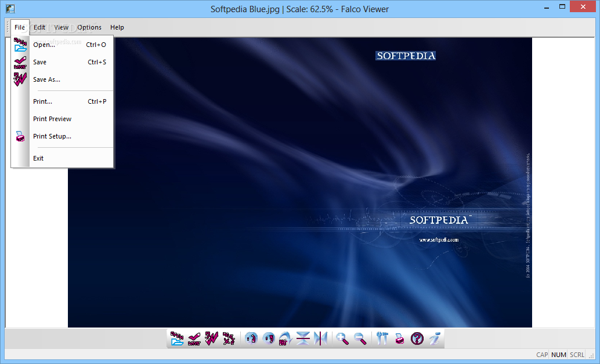The width and height of the screenshot is (600, 364).
Task: Flip image vertically with toolbar icon
Action: [303, 338]
